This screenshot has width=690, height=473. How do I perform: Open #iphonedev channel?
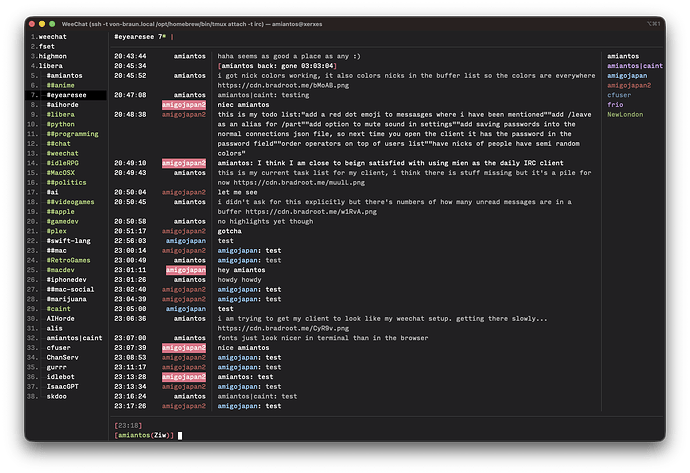point(66,279)
